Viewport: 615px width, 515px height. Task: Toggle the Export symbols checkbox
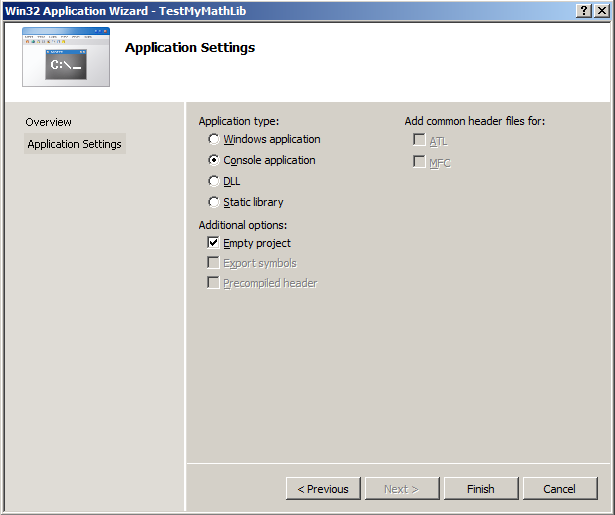click(x=214, y=263)
